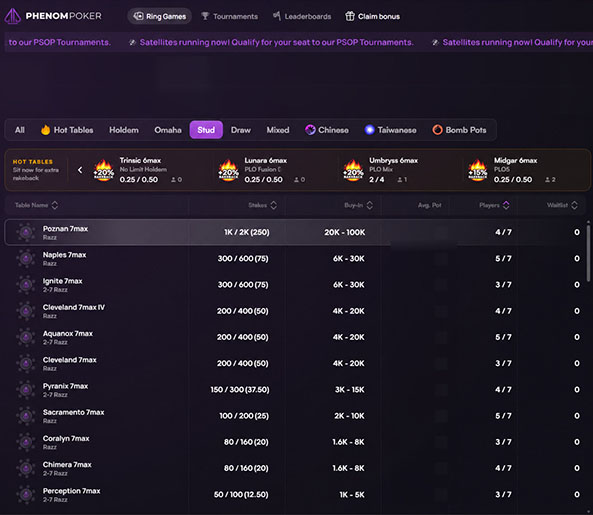Click the Chinese poker purple icon

coord(310,130)
